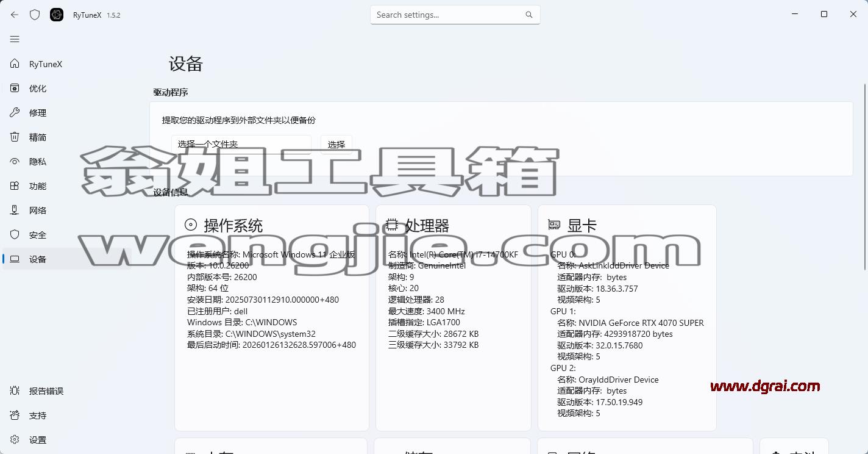The image size is (868, 454).
Task: Click the text Windows 目录: C:\WINDOWS
Action: click(x=242, y=322)
